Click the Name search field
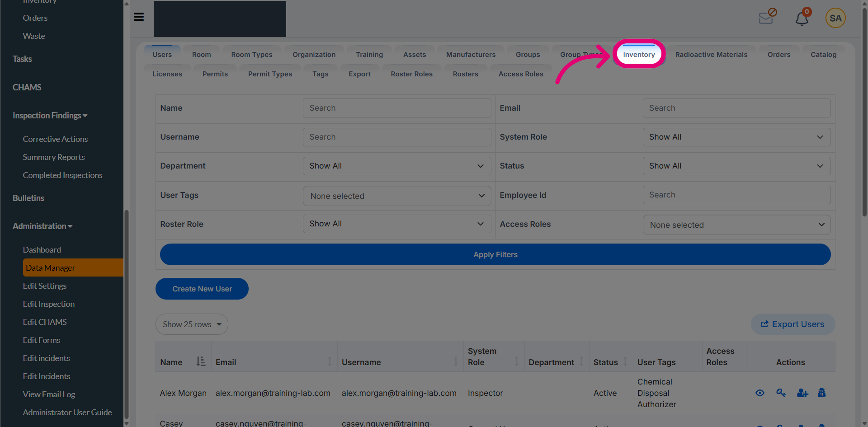868x427 pixels. 397,108
